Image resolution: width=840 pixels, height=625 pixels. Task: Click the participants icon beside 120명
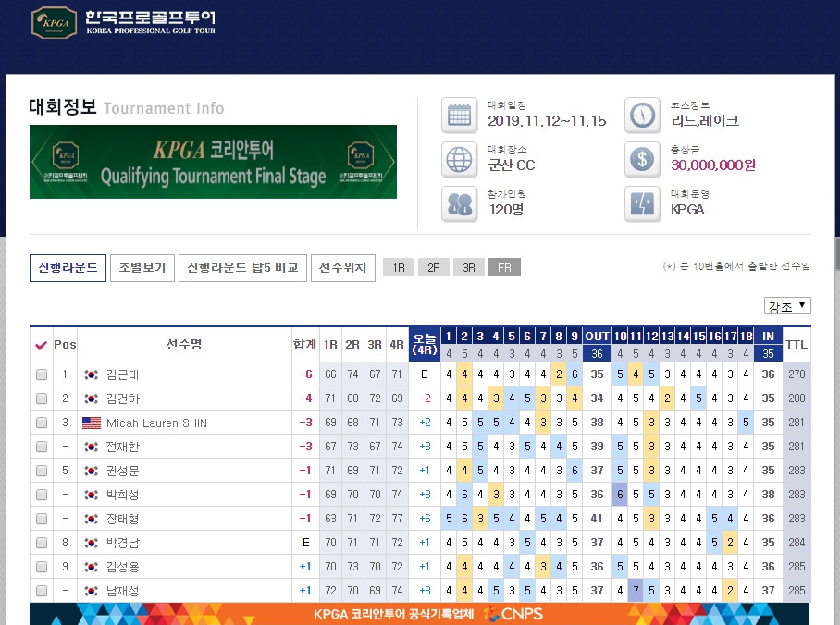[x=459, y=204]
